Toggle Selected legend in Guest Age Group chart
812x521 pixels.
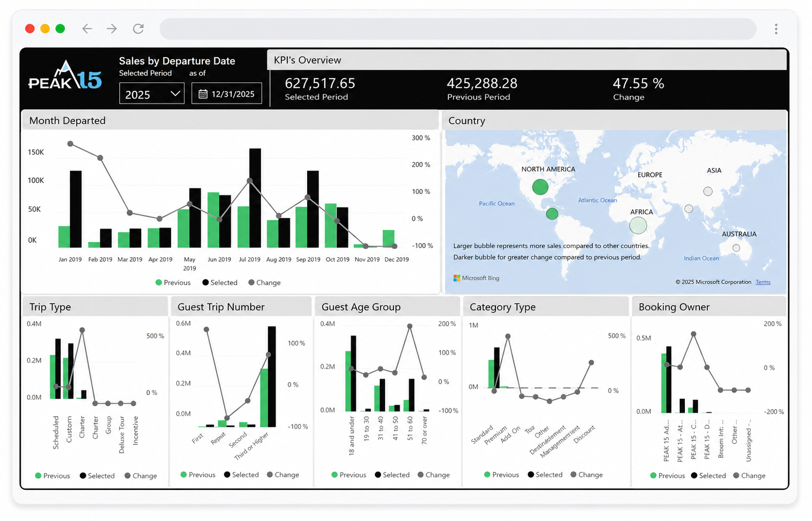392,475
